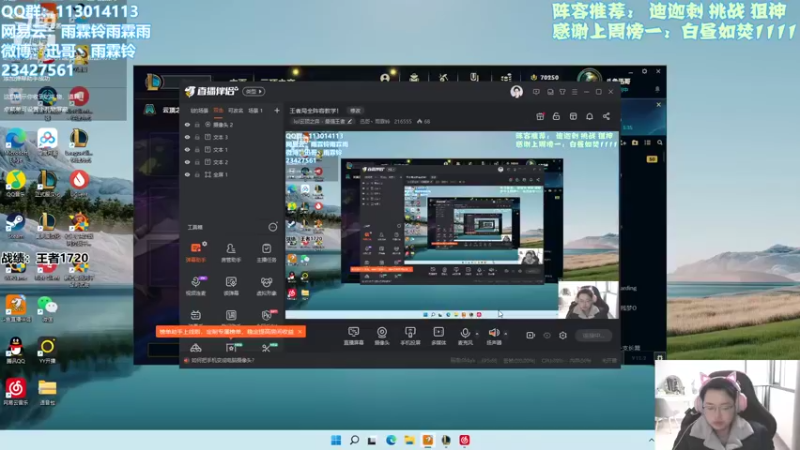This screenshot has height=450, width=800.
Task: Open gift box icon in header toolbar
Action: 540,116
